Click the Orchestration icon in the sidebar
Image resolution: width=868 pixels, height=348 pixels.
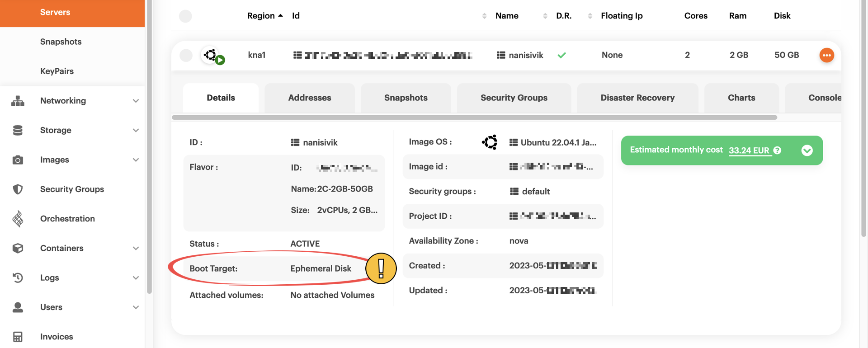click(x=18, y=219)
